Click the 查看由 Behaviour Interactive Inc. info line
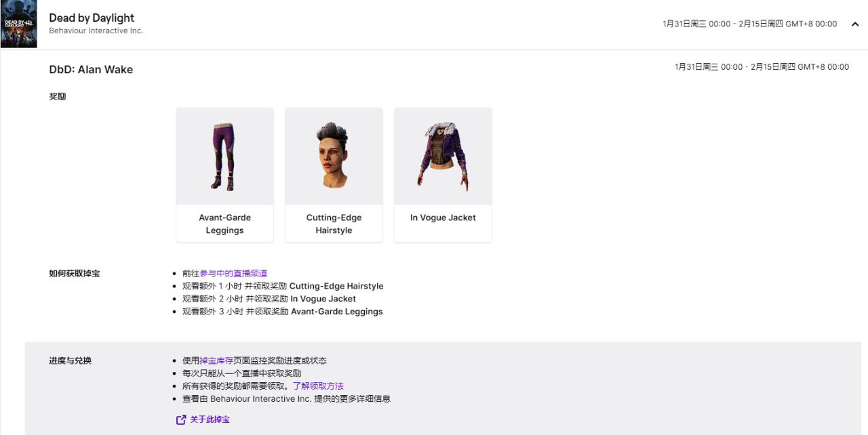 click(287, 398)
